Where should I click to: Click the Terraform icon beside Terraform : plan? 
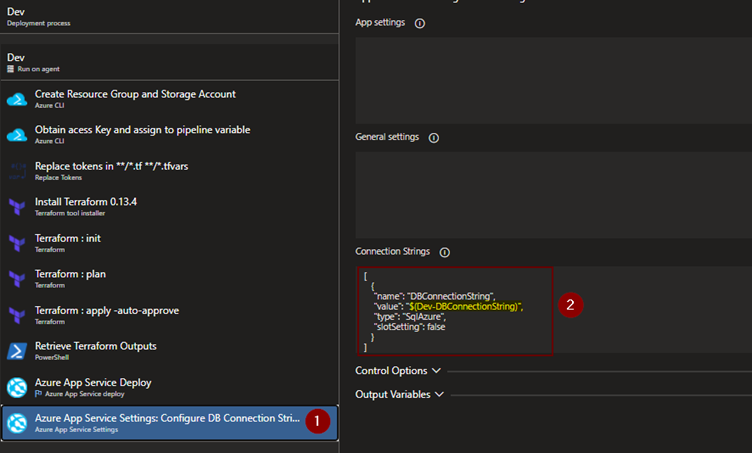point(17,279)
